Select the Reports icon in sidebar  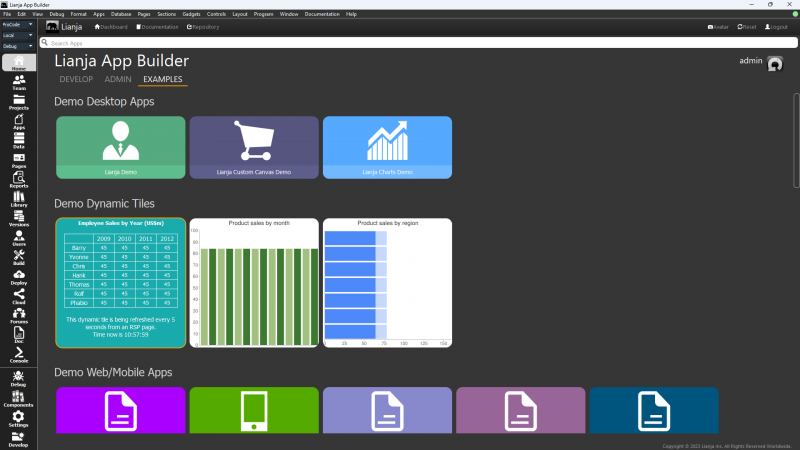point(19,179)
